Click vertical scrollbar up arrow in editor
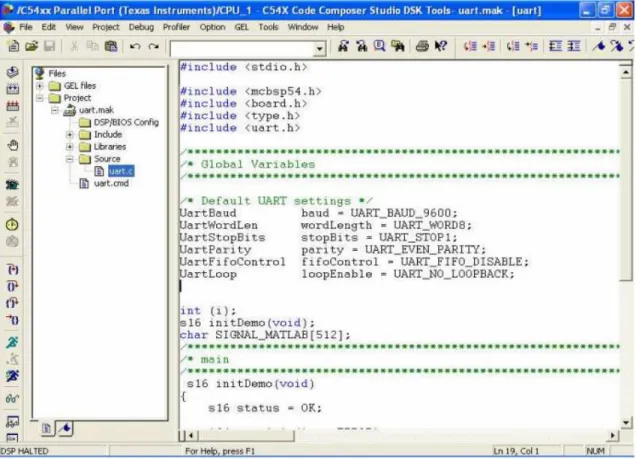This screenshot has height=459, width=639. [626, 72]
